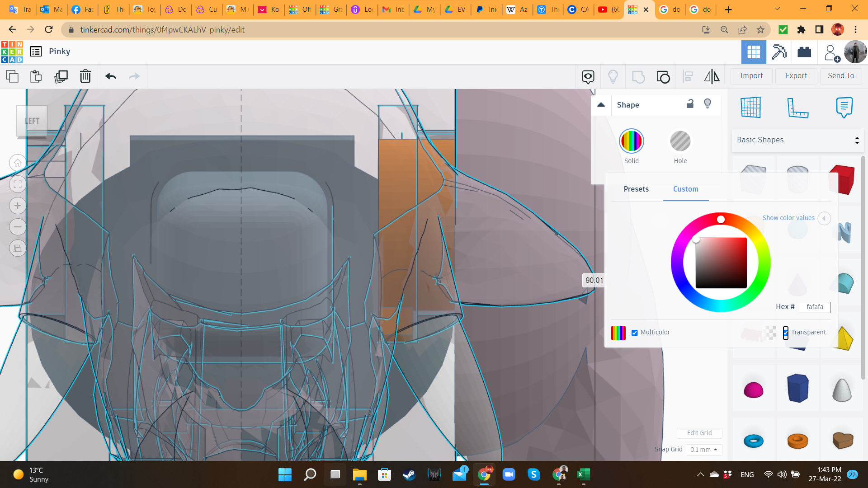The height and width of the screenshot is (488, 868).
Task: Undo the last action
Action: tap(110, 76)
